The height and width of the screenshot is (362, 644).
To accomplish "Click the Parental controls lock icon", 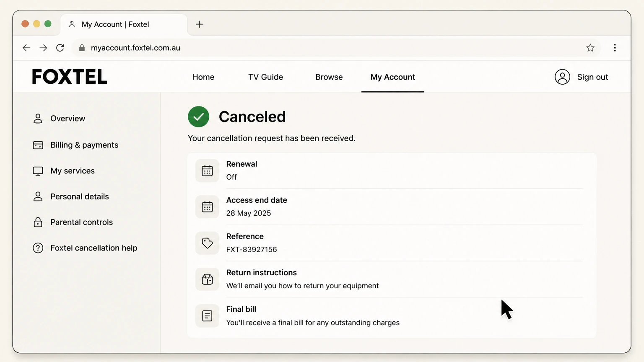I will [38, 222].
